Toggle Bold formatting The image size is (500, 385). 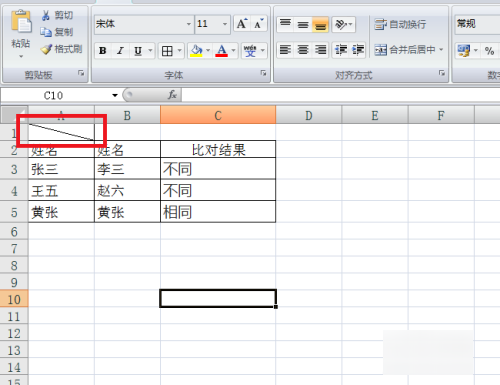[103, 51]
